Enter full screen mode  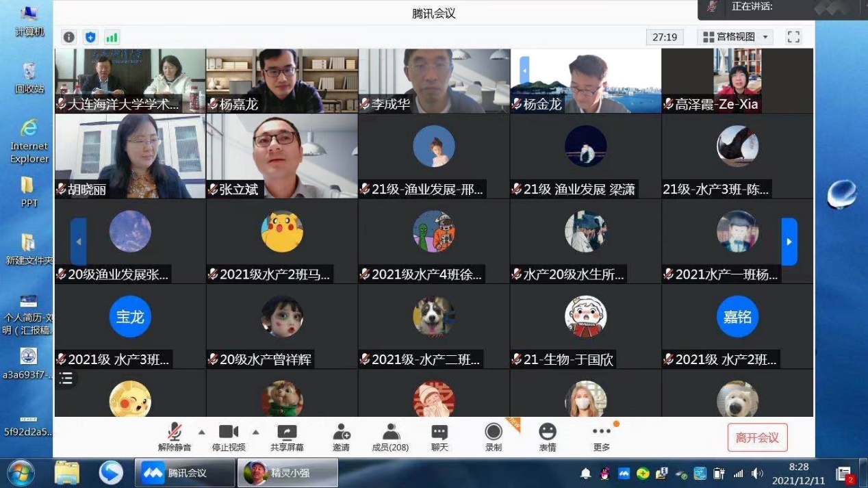pos(793,37)
